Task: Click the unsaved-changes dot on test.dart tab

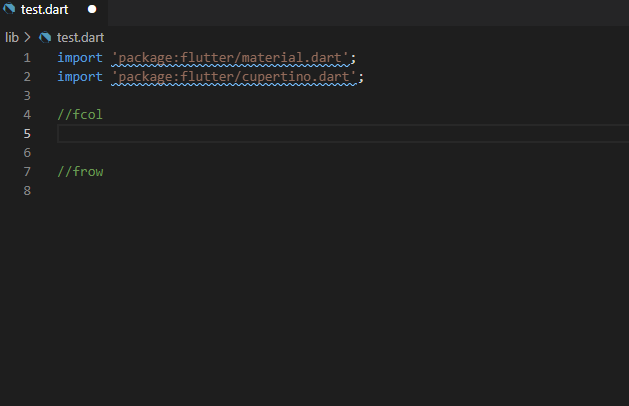Action: (x=92, y=9)
